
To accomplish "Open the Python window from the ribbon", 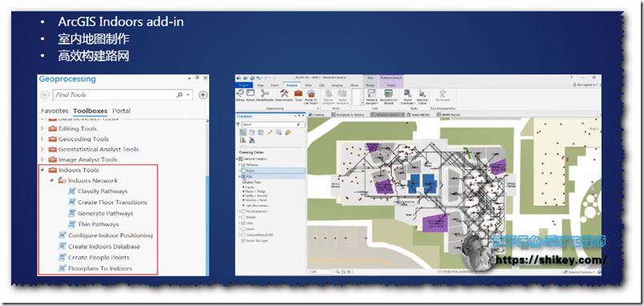I will 251,95.
